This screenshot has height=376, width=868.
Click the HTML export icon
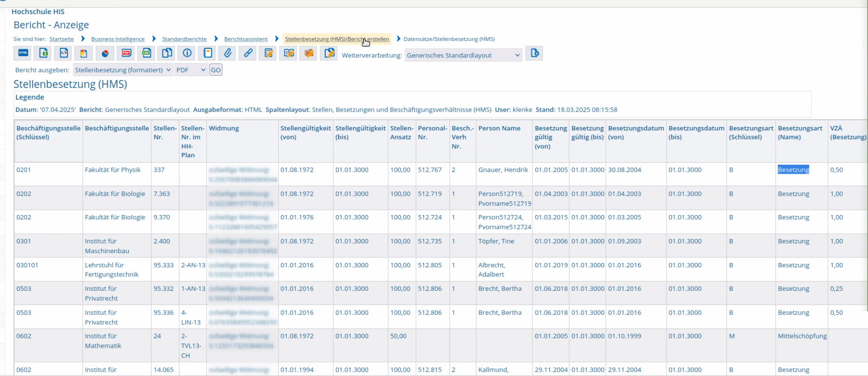tap(23, 54)
